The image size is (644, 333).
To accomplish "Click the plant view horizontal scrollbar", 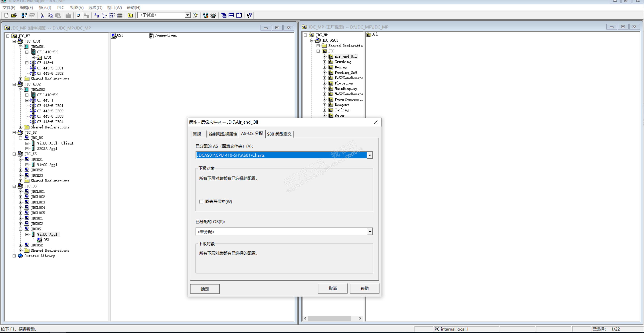I will [x=329, y=318].
